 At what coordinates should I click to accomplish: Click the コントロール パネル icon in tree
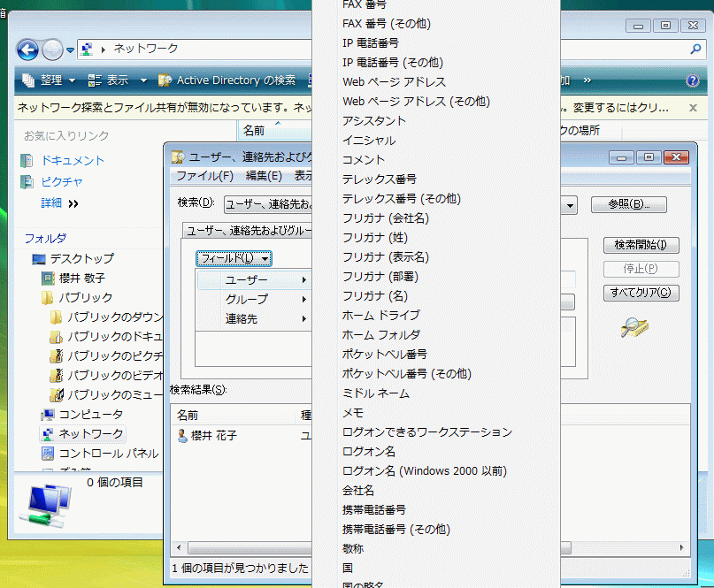(x=48, y=454)
